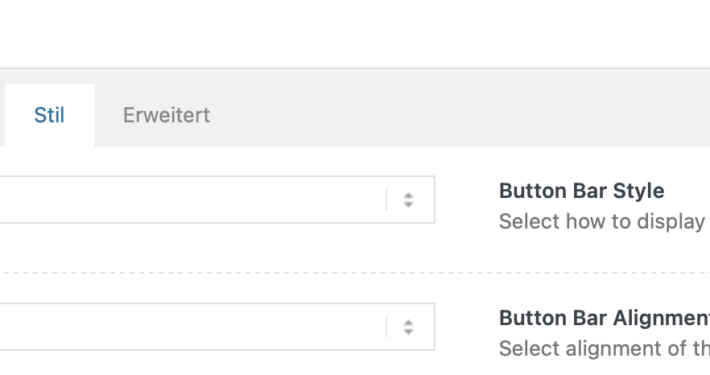Click the down arrow in Alignment select

(x=408, y=332)
